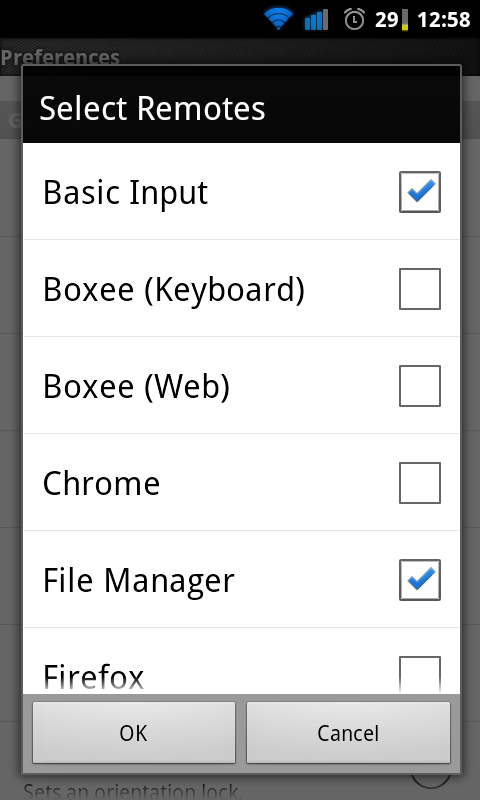This screenshot has width=480, height=800.
Task: Enable the Firefox remote checkbox
Action: point(420,674)
